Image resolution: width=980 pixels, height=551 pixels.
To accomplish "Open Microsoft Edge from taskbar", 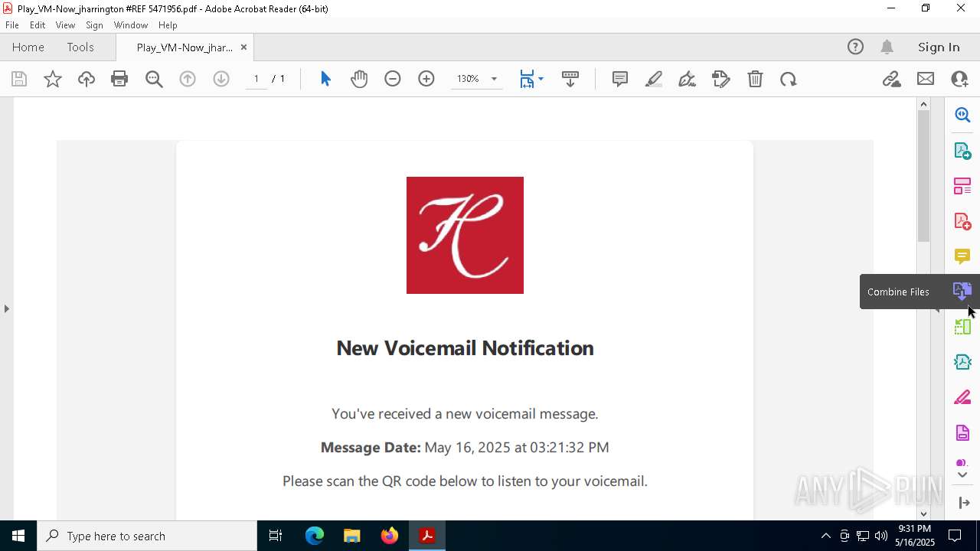I will pyautogui.click(x=315, y=536).
